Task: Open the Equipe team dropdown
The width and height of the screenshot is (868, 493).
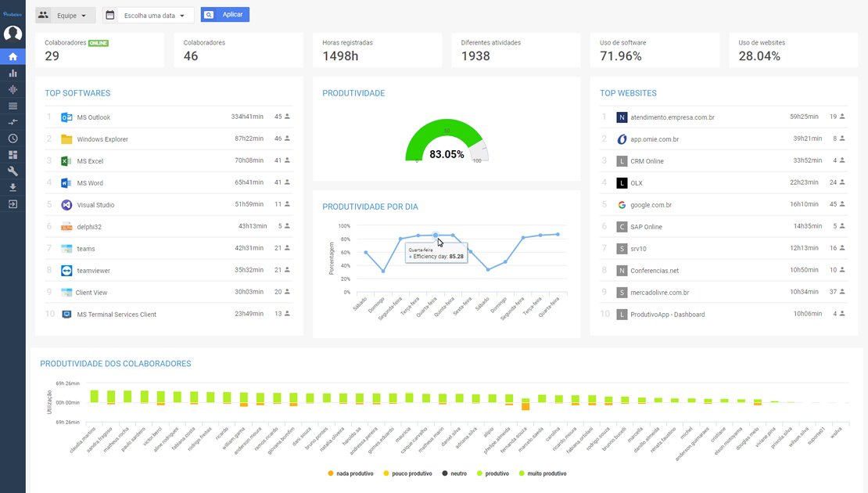Action: pyautogui.click(x=66, y=15)
